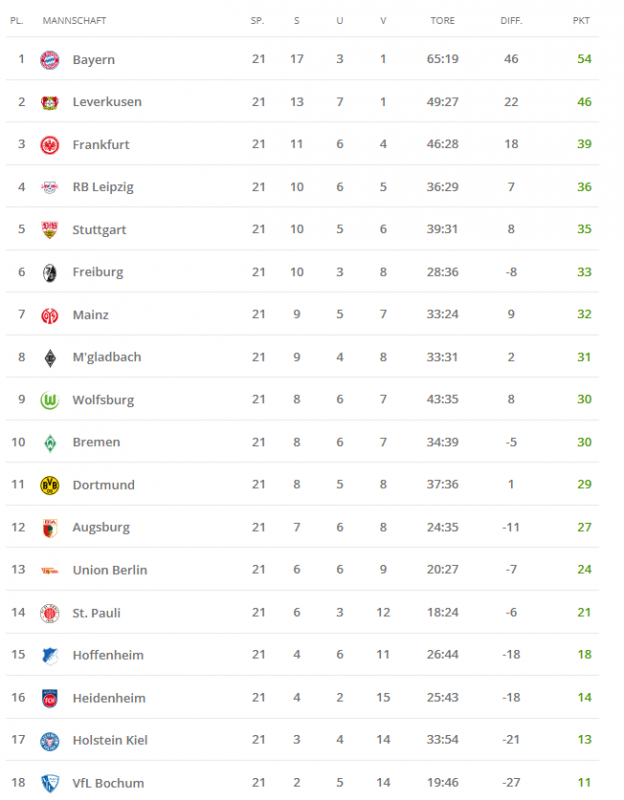Open the Mainz team name link
Screen dimensions: 624x800
point(90,315)
